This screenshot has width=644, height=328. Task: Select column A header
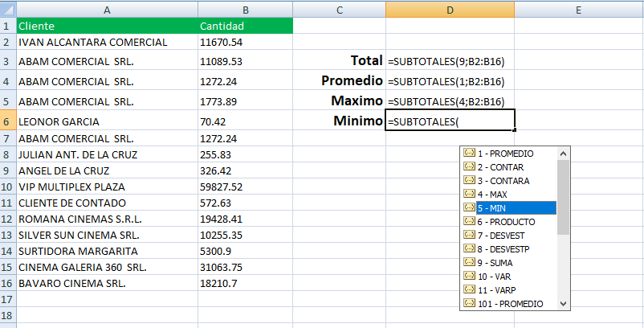[107, 10]
